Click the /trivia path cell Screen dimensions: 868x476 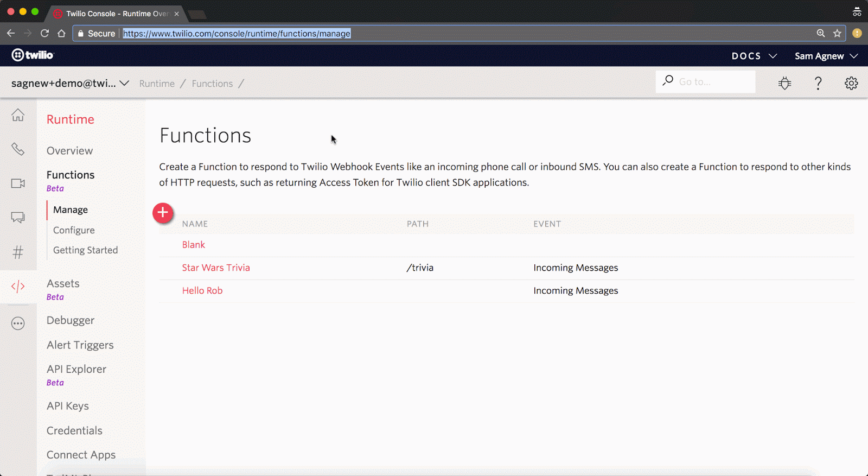point(420,268)
